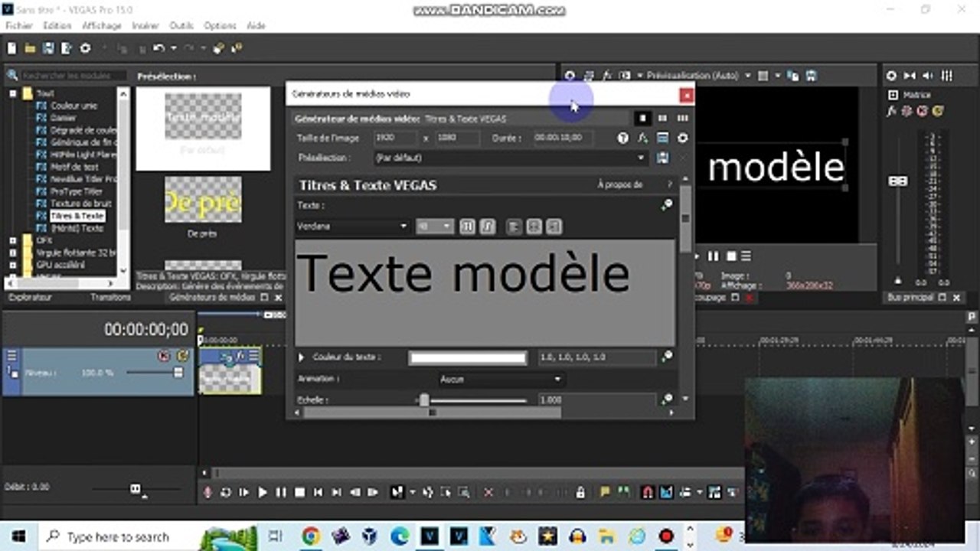Viewport: 980px width, 551px height.
Task: Select Couleur unie generator in the list
Action: pos(73,106)
